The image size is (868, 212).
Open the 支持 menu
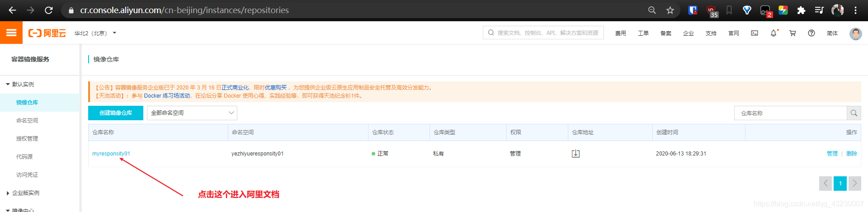tap(711, 33)
